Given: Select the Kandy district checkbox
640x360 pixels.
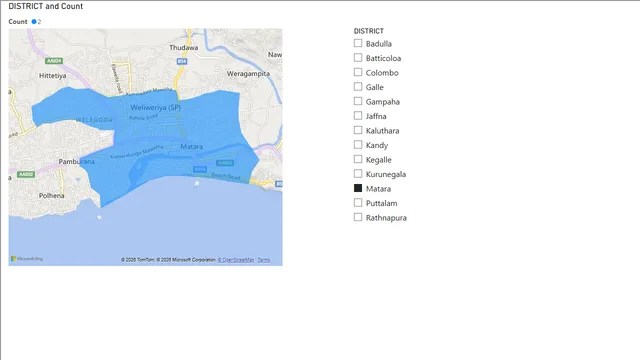Looking at the screenshot, I should click(x=358, y=145).
